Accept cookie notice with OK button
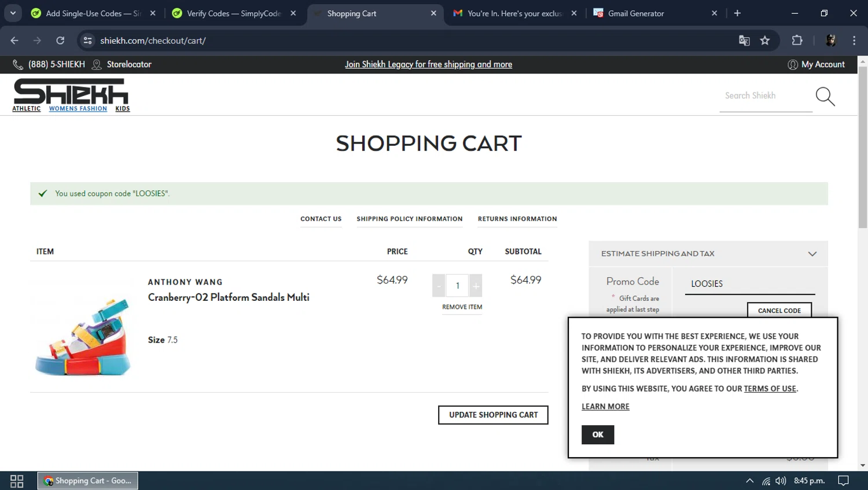This screenshot has width=868, height=490. (598, 434)
